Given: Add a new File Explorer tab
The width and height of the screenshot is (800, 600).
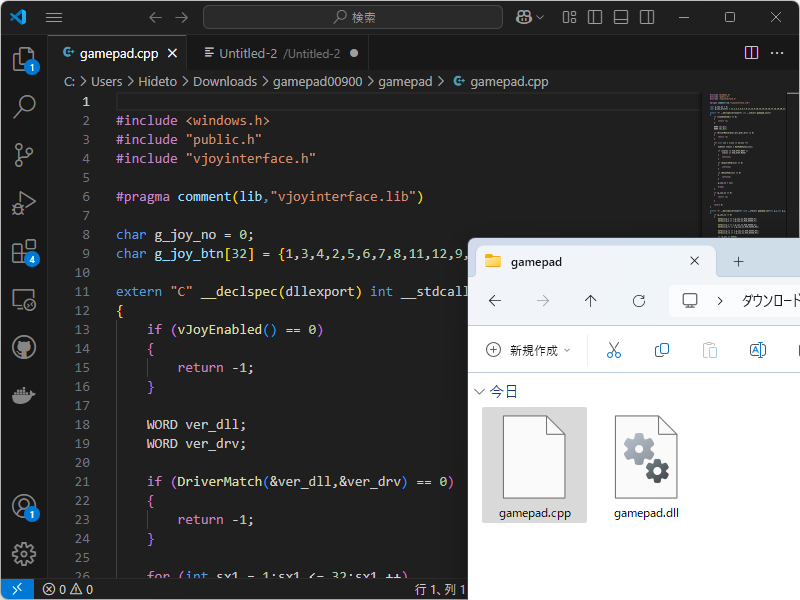Looking at the screenshot, I should point(738,262).
